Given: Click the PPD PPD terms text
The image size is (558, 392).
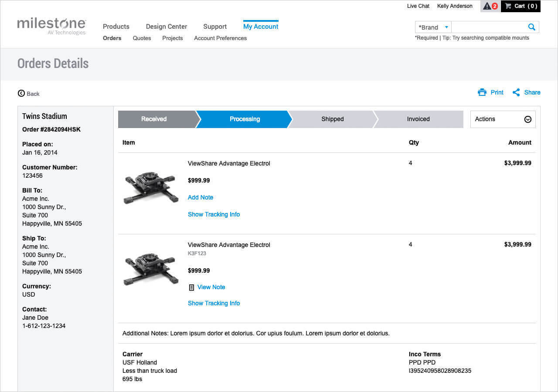Looking at the screenshot, I should 422,362.
